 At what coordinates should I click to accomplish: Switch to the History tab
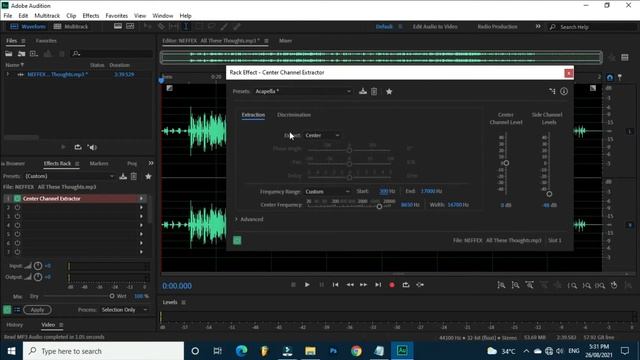pyautogui.click(x=15, y=325)
